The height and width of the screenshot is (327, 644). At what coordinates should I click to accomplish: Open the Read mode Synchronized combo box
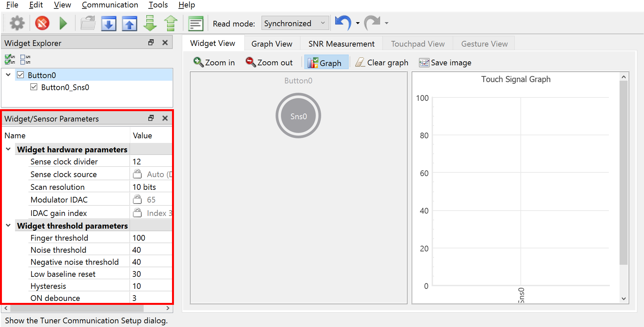[x=295, y=23]
